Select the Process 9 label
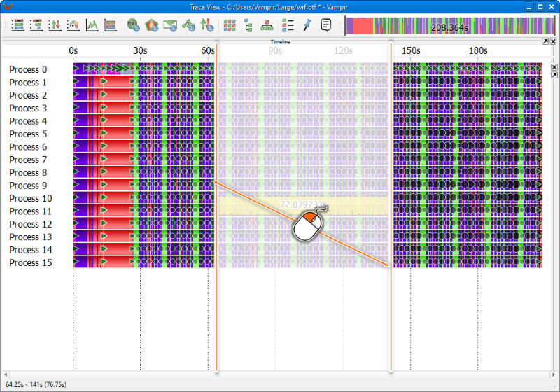 click(28, 185)
